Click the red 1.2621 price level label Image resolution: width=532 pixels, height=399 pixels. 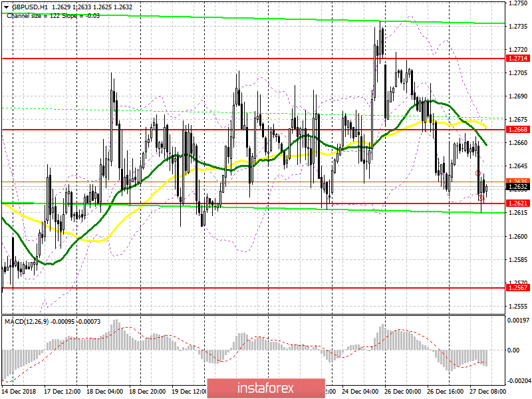[x=518, y=203]
